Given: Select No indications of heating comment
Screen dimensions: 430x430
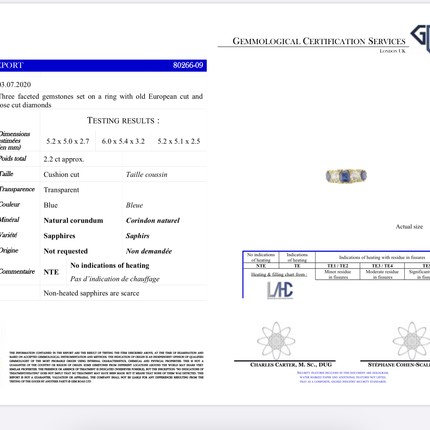Looking at the screenshot, I should pyautogui.click(x=110, y=266).
